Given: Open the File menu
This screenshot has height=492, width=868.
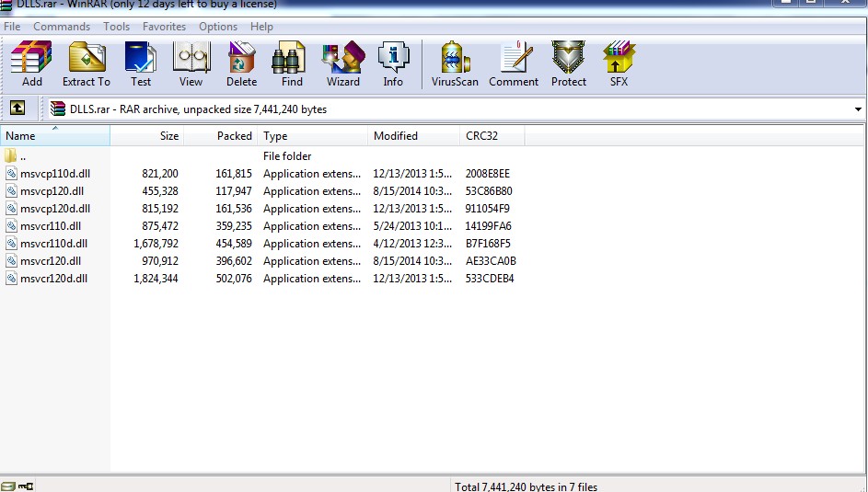Looking at the screenshot, I should [x=12, y=27].
